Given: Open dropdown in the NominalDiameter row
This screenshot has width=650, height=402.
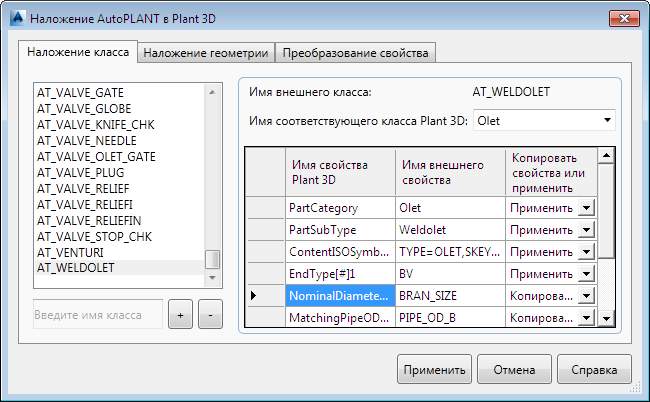Looking at the screenshot, I should [586, 295].
